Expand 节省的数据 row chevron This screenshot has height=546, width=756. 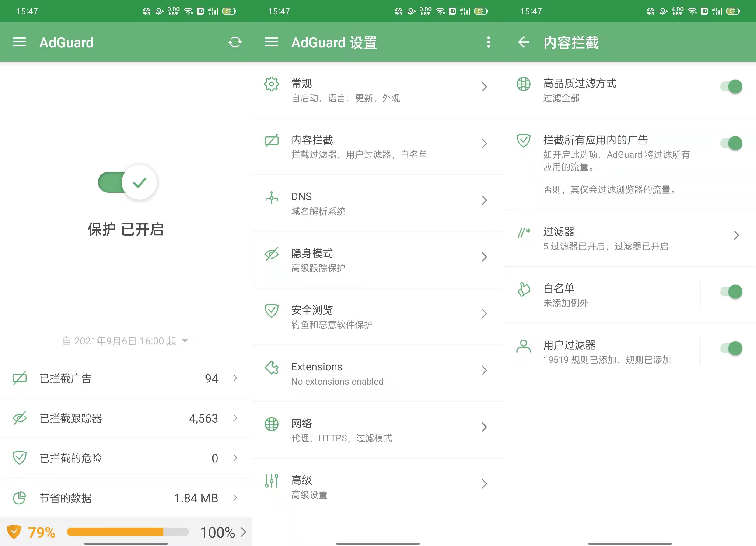click(235, 498)
